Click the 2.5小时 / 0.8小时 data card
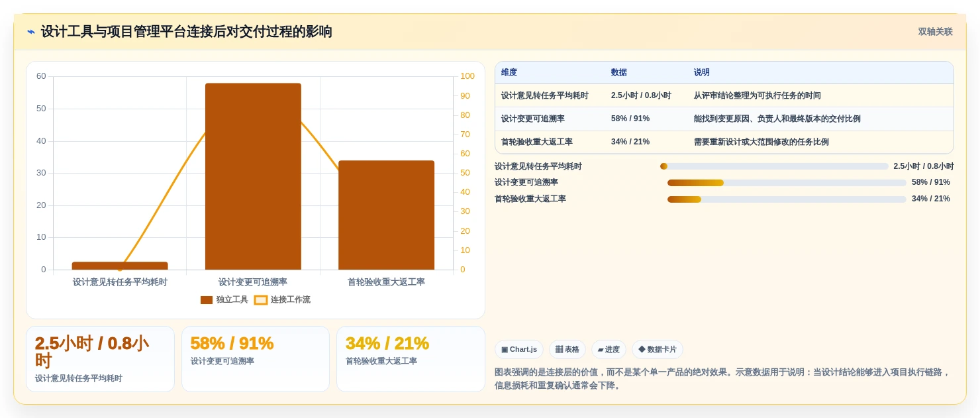Screen dimensions: 980x418 click(x=100, y=359)
